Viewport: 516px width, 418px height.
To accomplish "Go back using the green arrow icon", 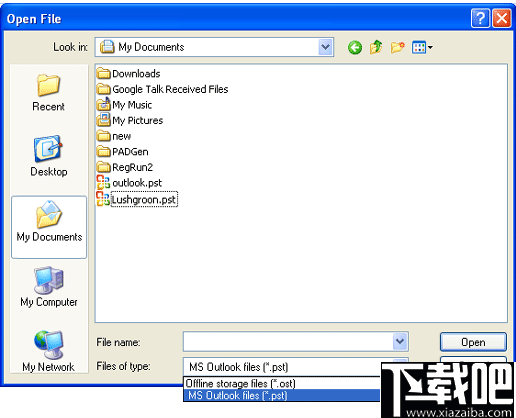I will coord(355,47).
